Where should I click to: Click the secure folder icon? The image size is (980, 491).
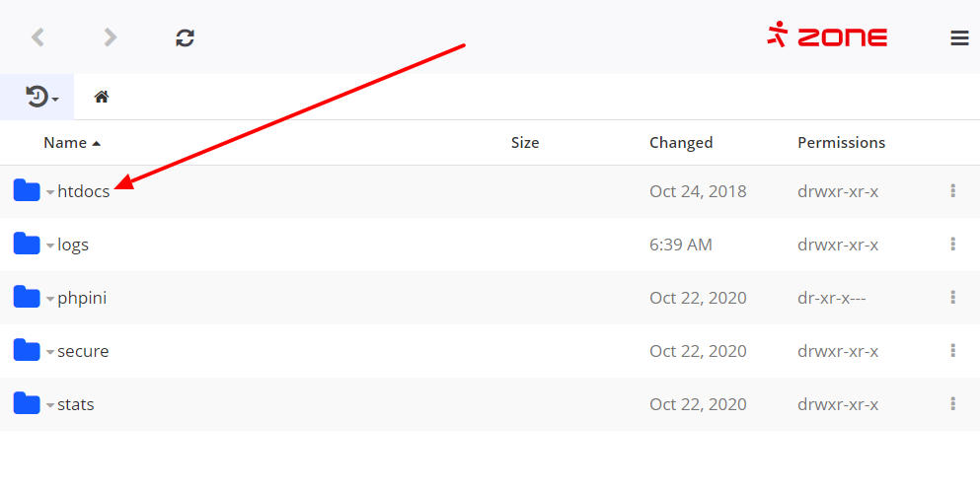pyautogui.click(x=27, y=351)
